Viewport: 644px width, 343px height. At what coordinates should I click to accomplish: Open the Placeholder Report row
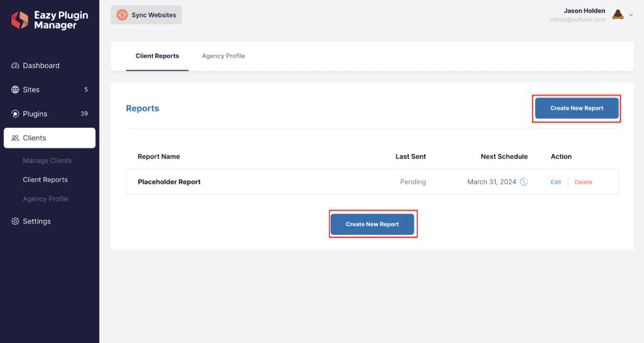tap(372, 181)
